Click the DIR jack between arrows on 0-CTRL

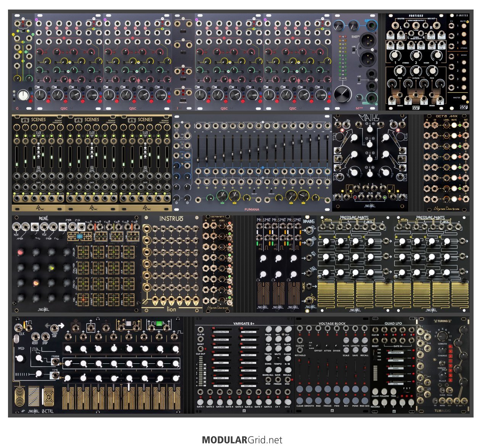tap(55, 328)
